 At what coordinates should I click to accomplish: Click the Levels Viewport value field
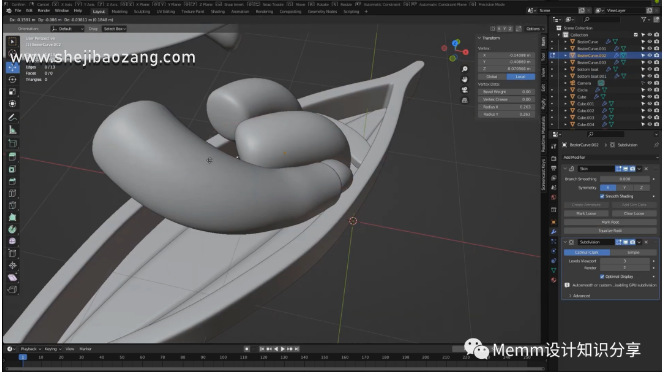click(625, 261)
